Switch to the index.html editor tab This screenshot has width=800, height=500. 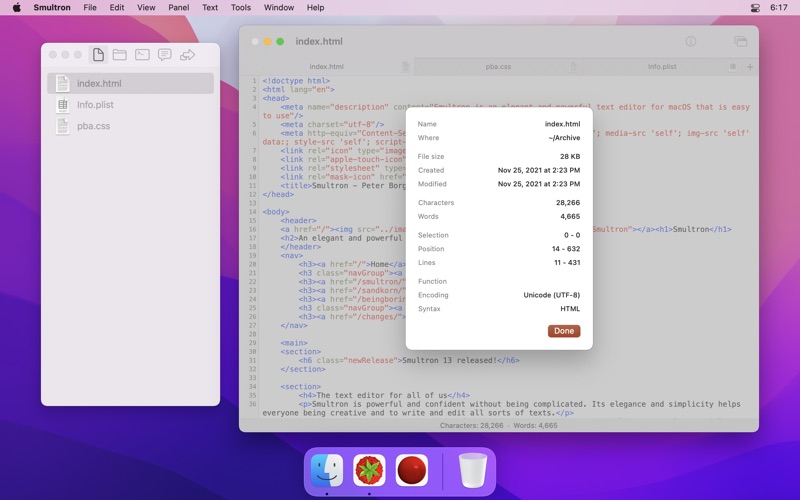click(x=327, y=67)
